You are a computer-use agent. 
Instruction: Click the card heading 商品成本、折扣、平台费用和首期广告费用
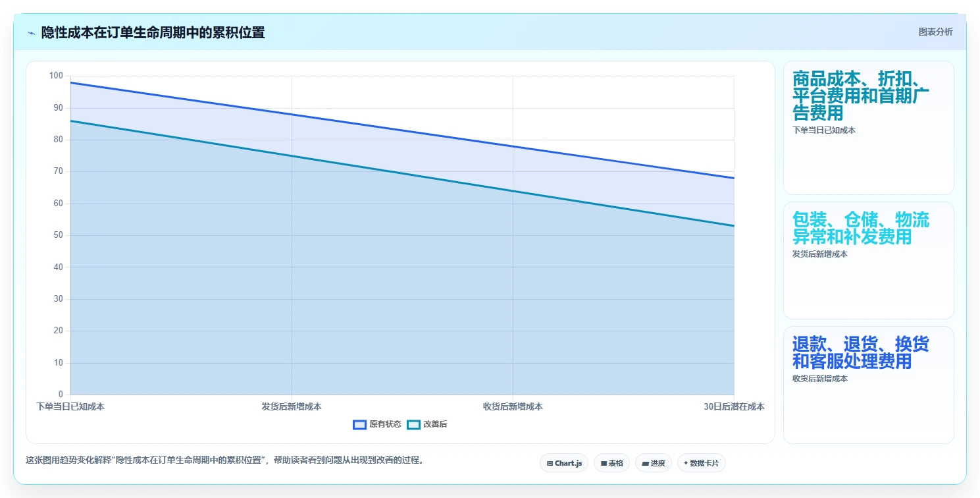(861, 96)
